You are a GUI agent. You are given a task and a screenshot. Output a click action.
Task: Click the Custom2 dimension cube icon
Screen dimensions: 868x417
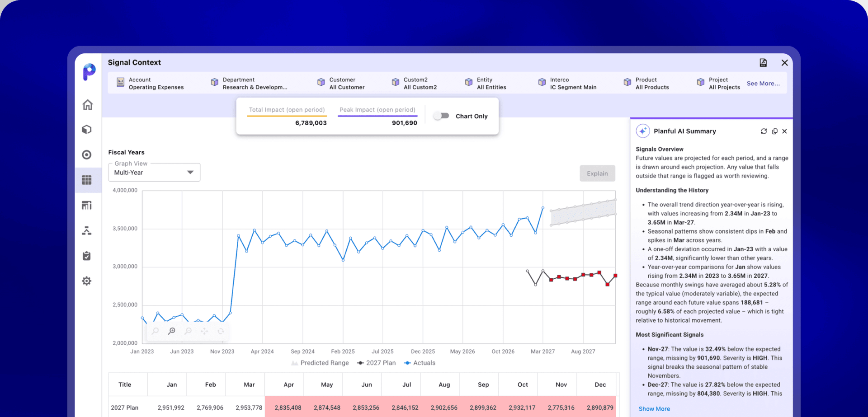[x=396, y=82]
